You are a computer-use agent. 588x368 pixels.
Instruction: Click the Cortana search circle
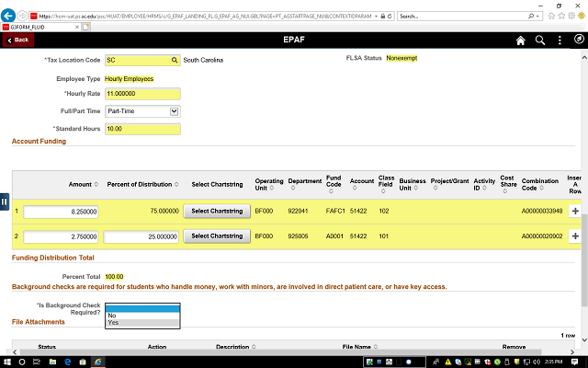[x=22, y=362]
